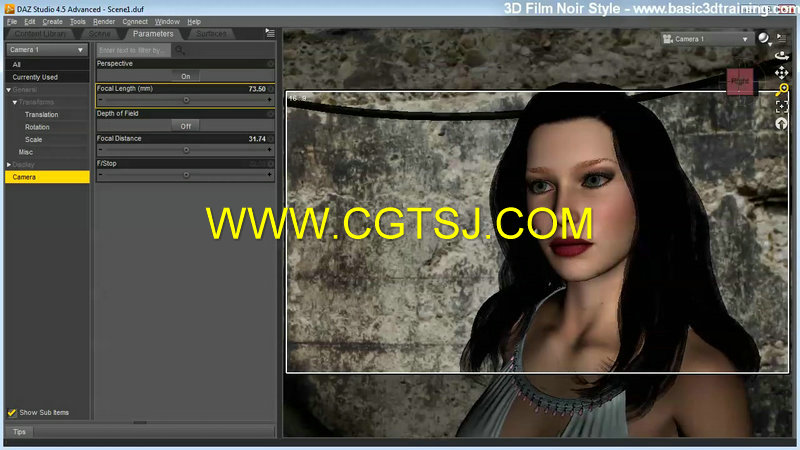Image resolution: width=800 pixels, height=450 pixels.
Task: Select the orbit camera control icon
Action: coord(781,55)
